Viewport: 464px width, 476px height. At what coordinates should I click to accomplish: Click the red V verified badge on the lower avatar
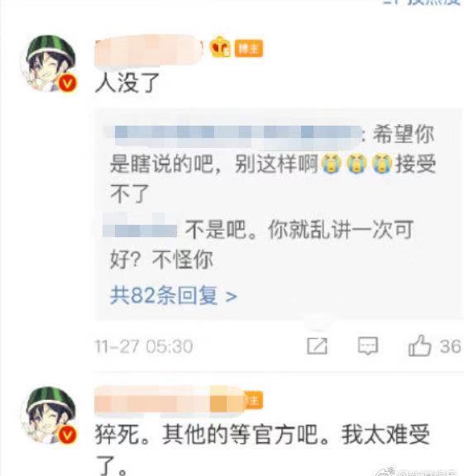68,434
